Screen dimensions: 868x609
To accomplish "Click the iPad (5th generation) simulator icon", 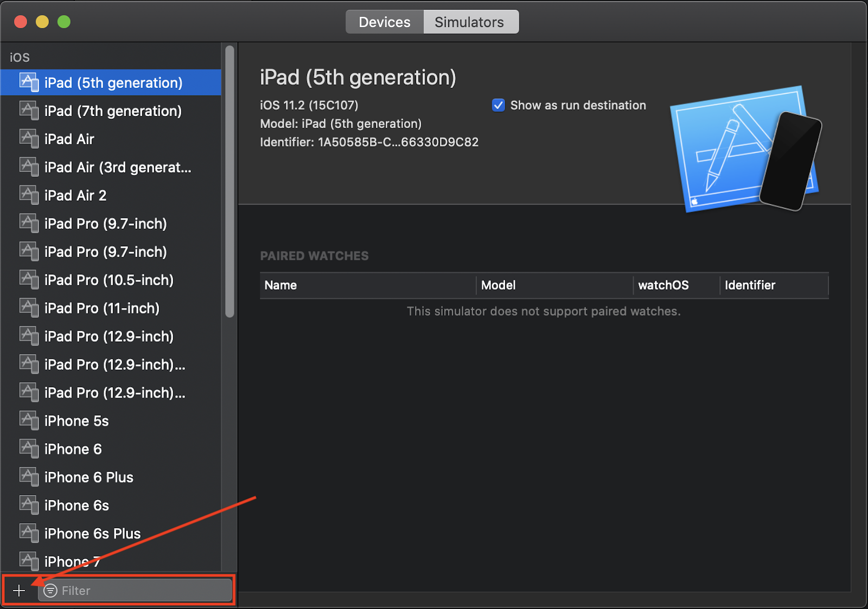I will click(29, 82).
